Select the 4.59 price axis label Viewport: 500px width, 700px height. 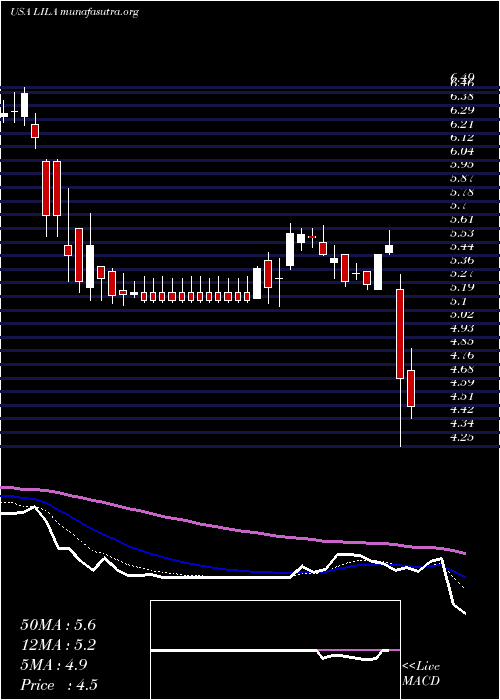click(462, 383)
